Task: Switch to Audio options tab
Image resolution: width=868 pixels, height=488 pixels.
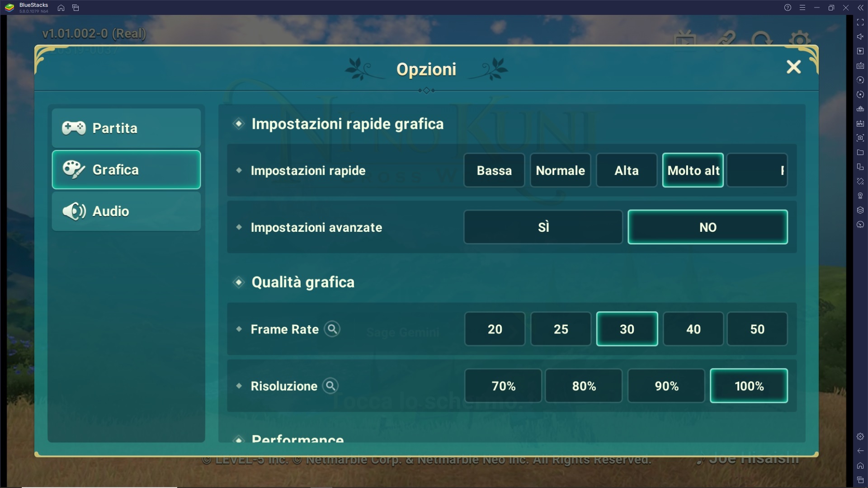Action: point(126,211)
